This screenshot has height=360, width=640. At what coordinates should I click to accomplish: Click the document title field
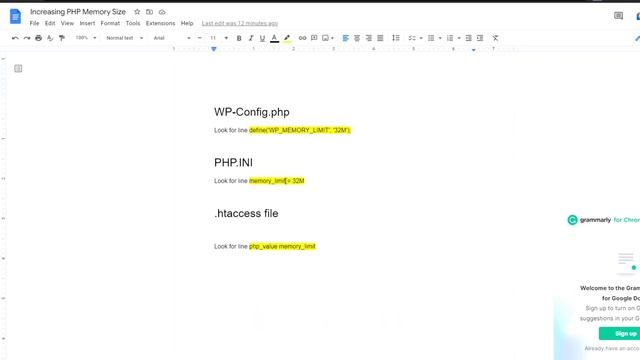tap(78, 12)
